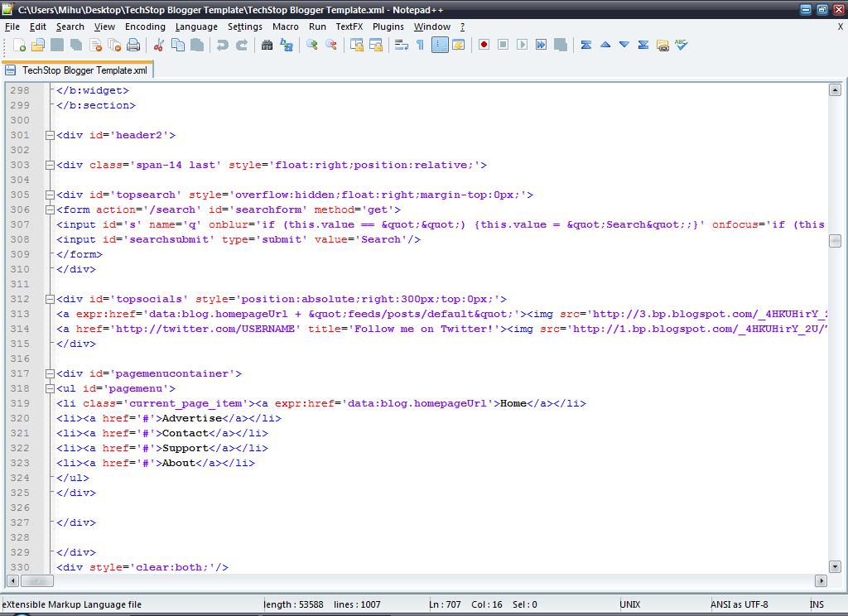Open a file using the Open folder icon
This screenshot has height=616, width=848.
tap(38, 46)
